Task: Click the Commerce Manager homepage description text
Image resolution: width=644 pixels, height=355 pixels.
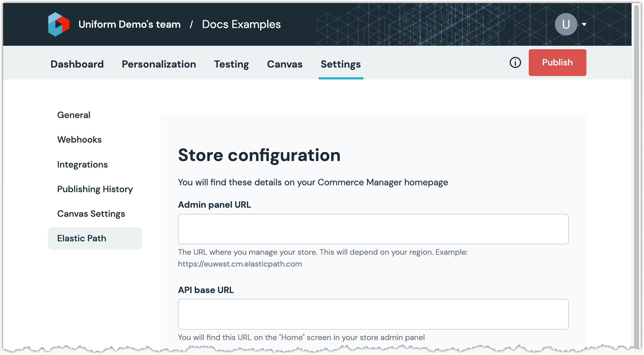Action: coord(313,182)
